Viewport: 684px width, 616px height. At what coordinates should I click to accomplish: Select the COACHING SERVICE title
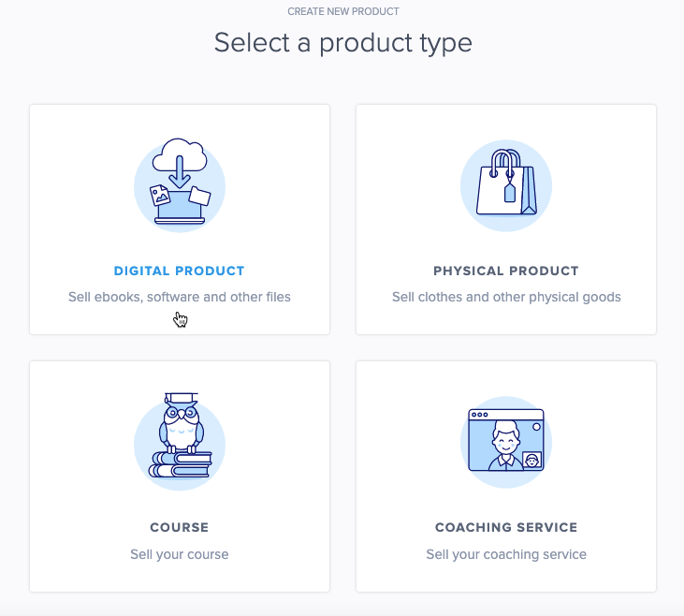pos(506,528)
